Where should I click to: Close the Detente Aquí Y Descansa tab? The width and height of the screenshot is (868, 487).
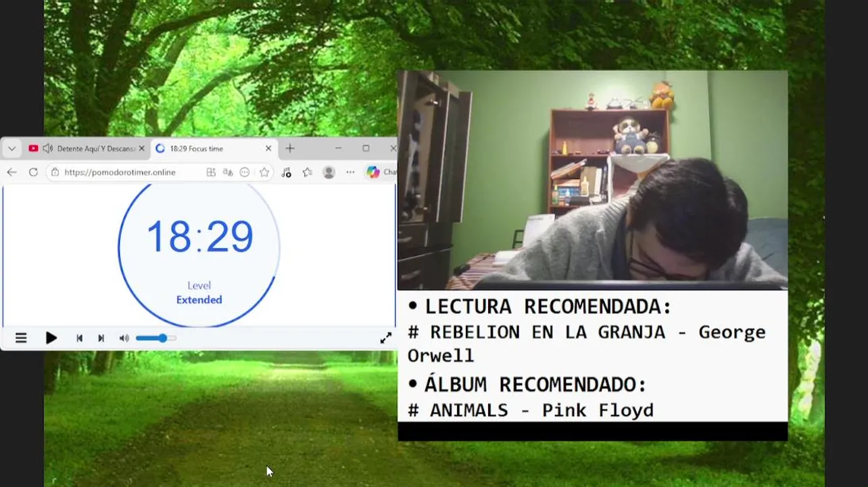(141, 149)
